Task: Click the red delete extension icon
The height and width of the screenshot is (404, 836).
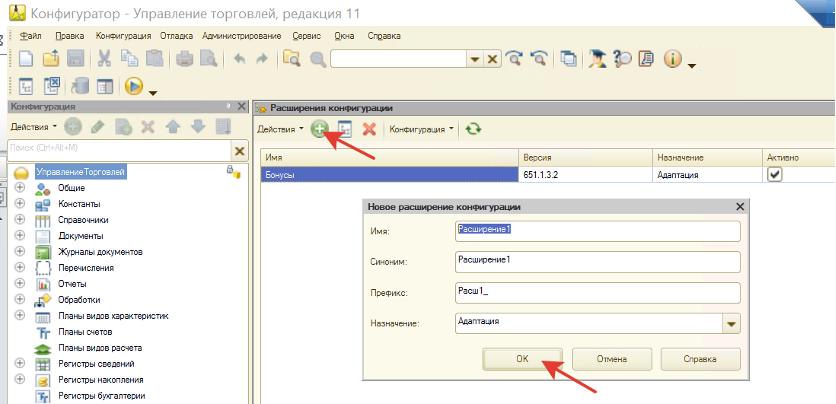Action: [x=369, y=129]
